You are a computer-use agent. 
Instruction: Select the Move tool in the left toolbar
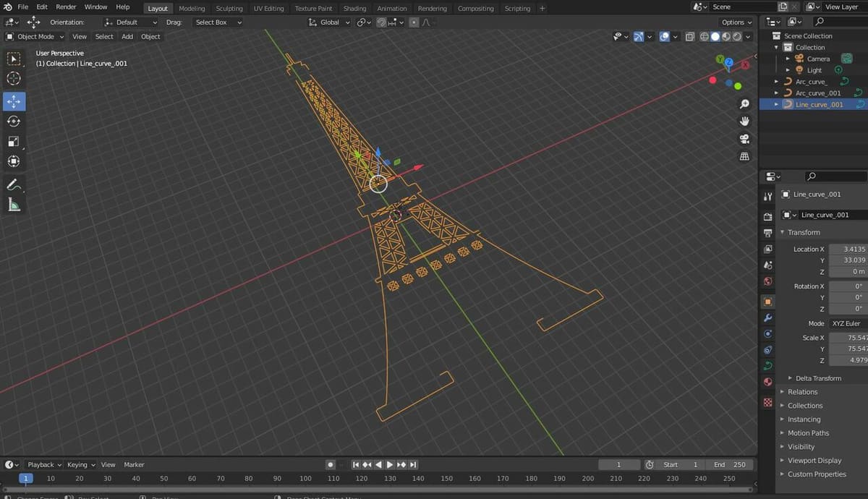click(x=14, y=101)
